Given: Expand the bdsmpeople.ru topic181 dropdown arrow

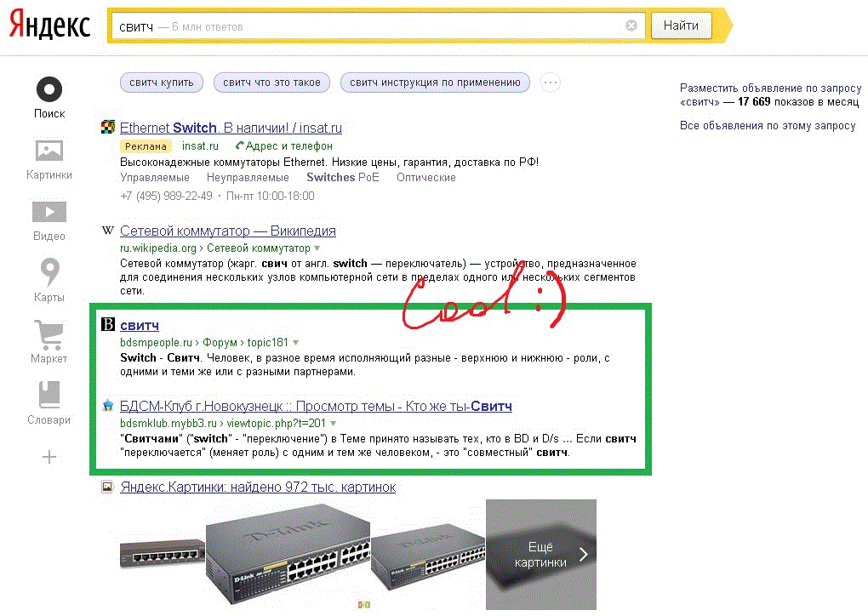Looking at the screenshot, I should (296, 343).
